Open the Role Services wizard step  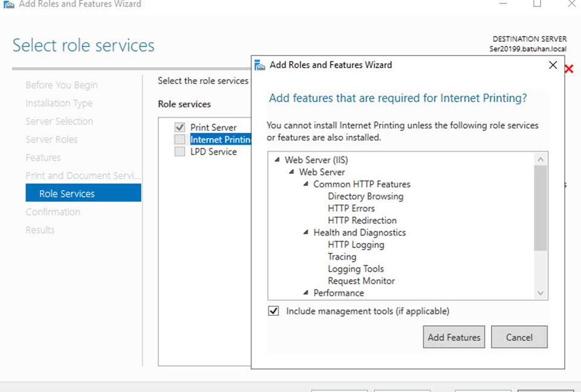coord(83,193)
